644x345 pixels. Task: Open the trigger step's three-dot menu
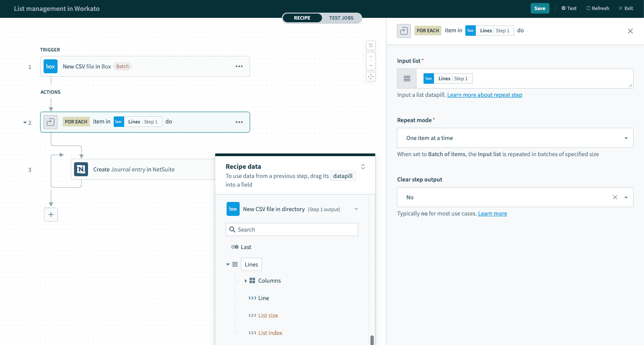click(x=239, y=66)
